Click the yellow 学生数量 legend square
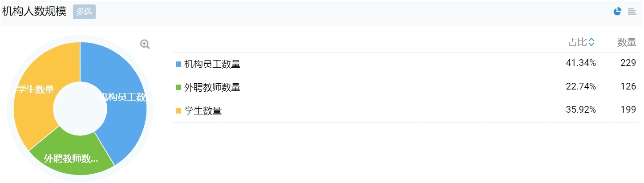Viewport: 644px width, 183px height. pos(178,111)
